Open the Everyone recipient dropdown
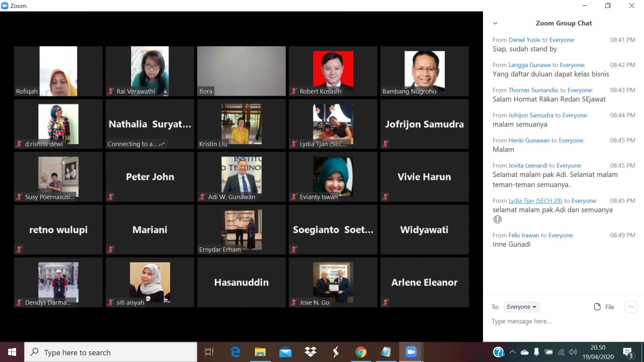Image resolution: width=644 pixels, height=362 pixels. [522, 307]
